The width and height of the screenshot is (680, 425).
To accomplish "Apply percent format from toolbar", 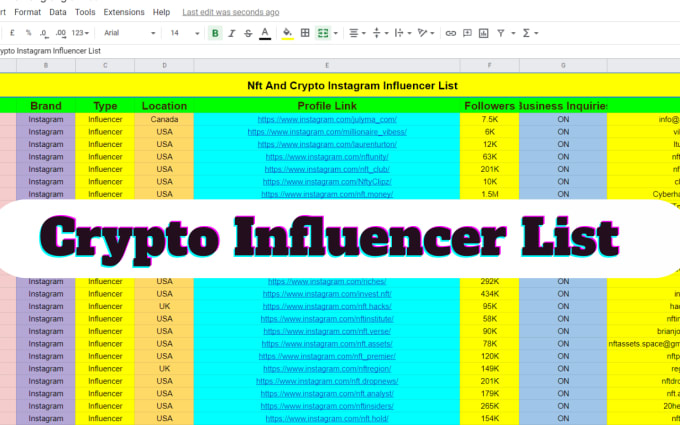I will (28, 33).
